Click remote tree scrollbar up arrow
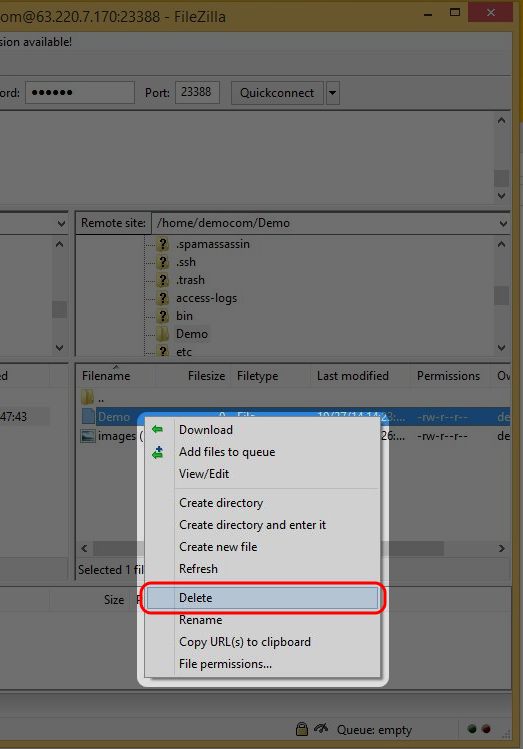523x749 pixels. [x=501, y=244]
